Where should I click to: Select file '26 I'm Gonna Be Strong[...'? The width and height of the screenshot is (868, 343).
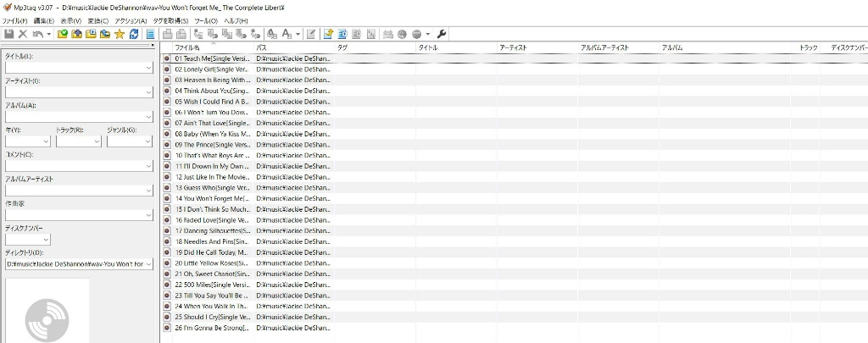[213, 328]
